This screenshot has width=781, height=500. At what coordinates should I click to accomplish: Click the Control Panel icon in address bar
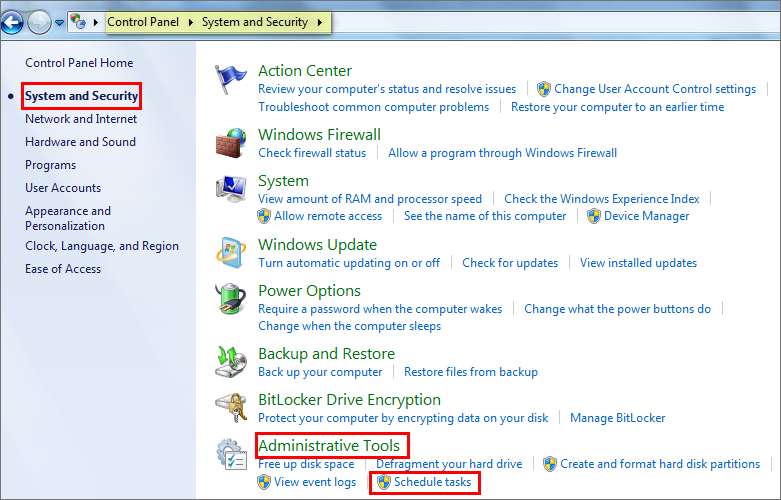pos(78,21)
